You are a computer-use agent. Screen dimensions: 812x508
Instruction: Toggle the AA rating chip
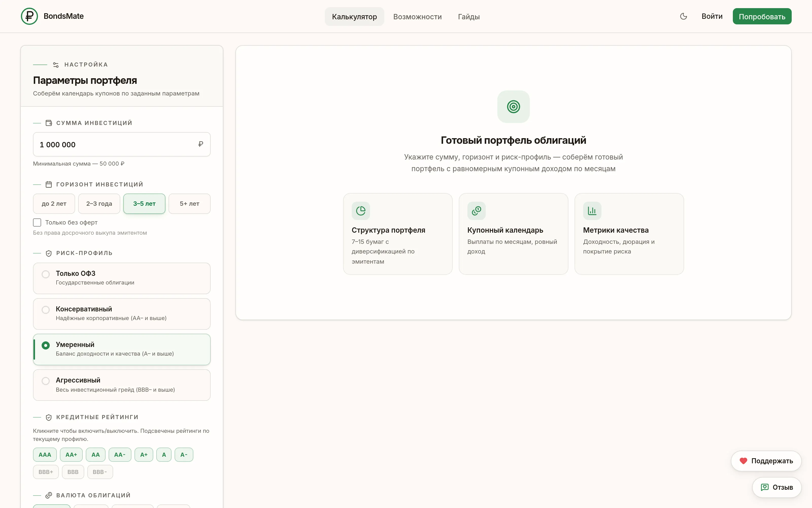coord(96,455)
